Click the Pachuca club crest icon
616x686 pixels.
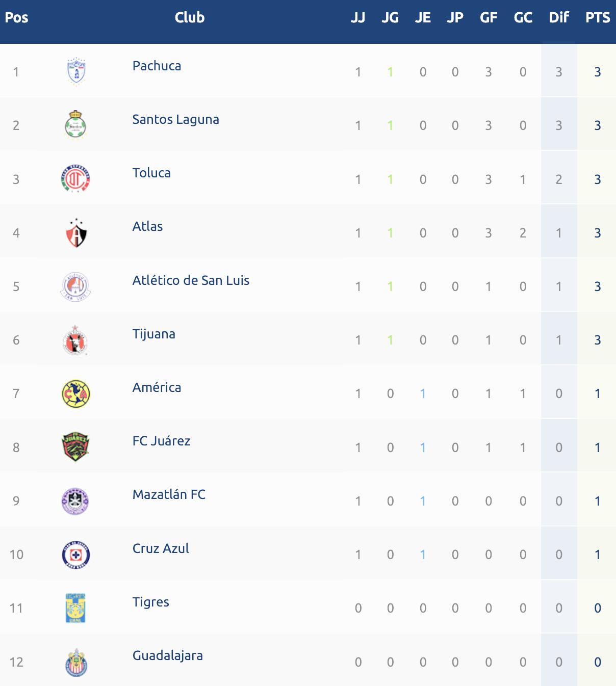(76, 71)
